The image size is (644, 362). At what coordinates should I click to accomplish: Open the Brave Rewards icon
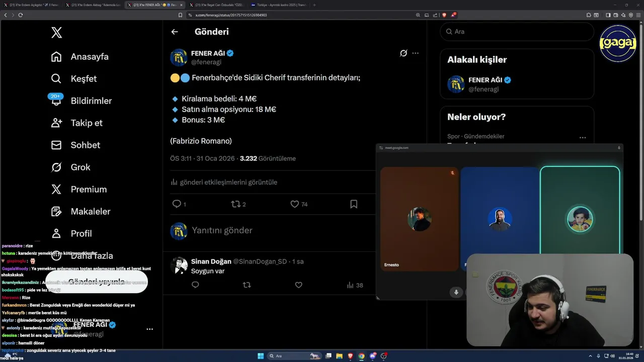coord(453,15)
